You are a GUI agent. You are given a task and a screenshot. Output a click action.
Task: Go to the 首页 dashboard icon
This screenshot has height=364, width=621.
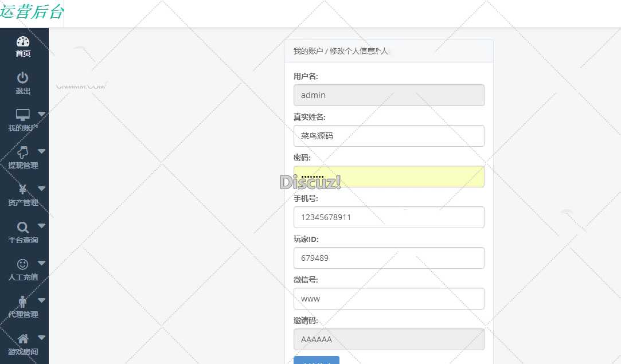23,42
